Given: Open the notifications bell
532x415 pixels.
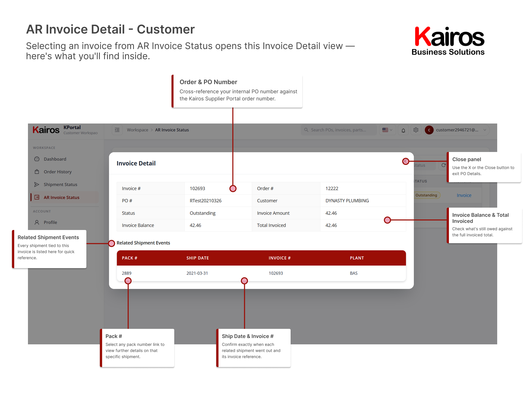Looking at the screenshot, I should pyautogui.click(x=403, y=130).
